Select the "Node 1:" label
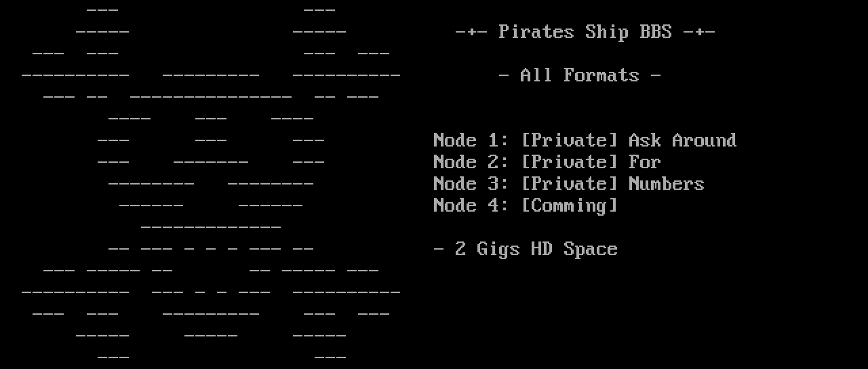Screen dimensions: 868x369 (471, 140)
